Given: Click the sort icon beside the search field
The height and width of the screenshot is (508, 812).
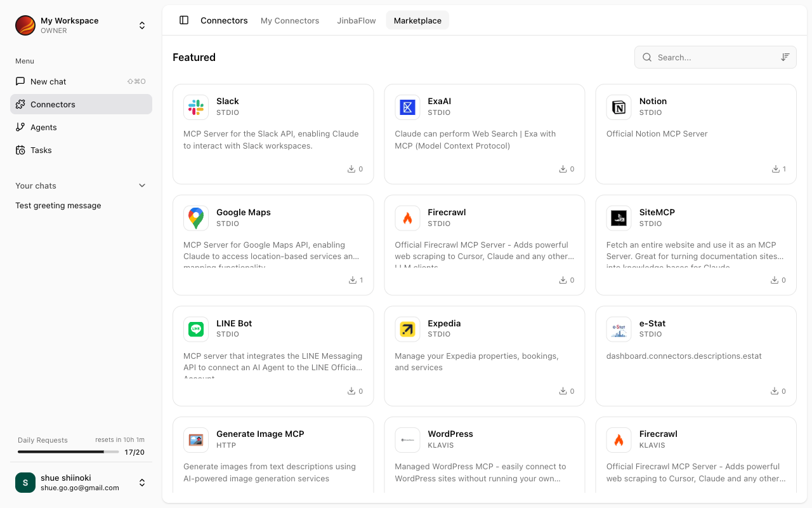Looking at the screenshot, I should pos(785,57).
